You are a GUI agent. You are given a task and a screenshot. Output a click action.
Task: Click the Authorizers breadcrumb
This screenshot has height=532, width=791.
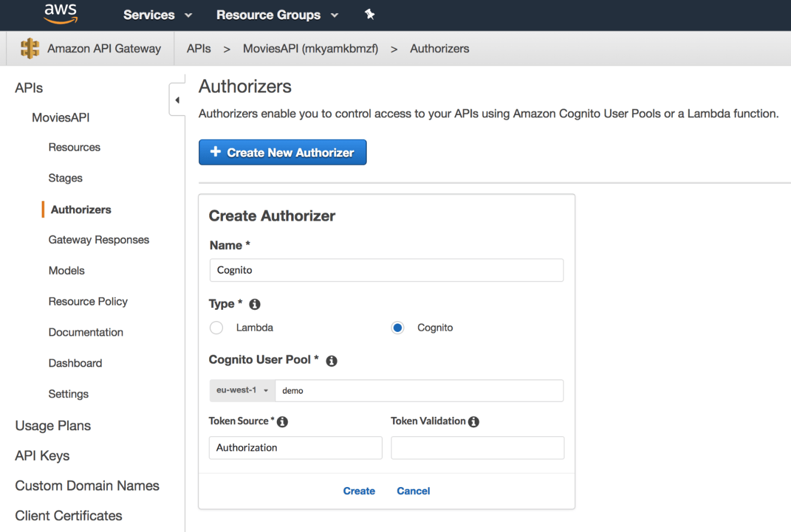click(x=439, y=49)
